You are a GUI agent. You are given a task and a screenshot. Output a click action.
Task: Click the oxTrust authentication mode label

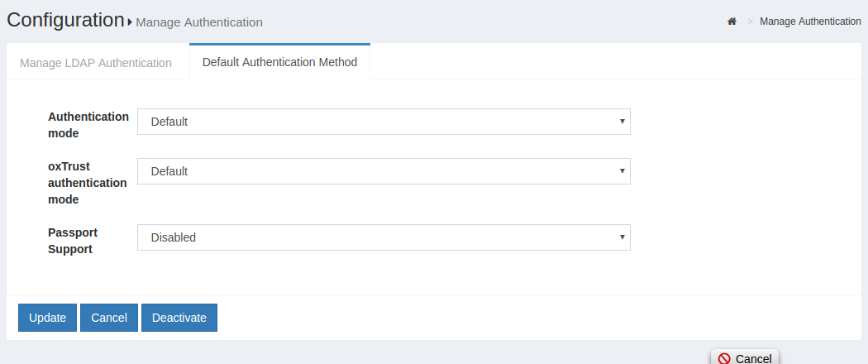(88, 183)
